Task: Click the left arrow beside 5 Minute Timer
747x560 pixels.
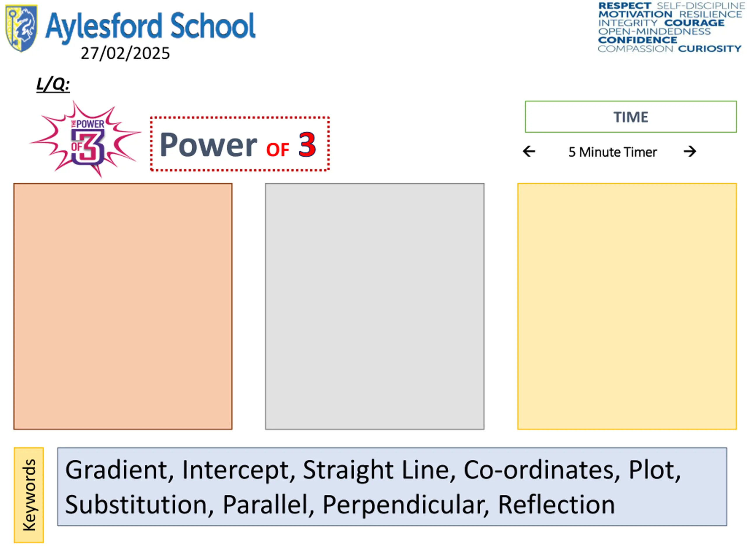Action: [529, 151]
